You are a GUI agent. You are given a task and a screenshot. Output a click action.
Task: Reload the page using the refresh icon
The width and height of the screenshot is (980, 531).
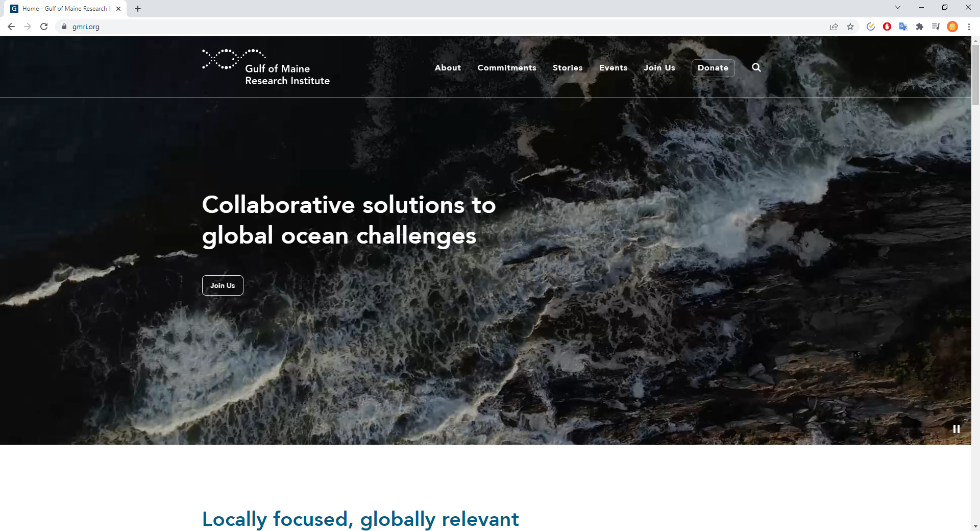point(44,27)
